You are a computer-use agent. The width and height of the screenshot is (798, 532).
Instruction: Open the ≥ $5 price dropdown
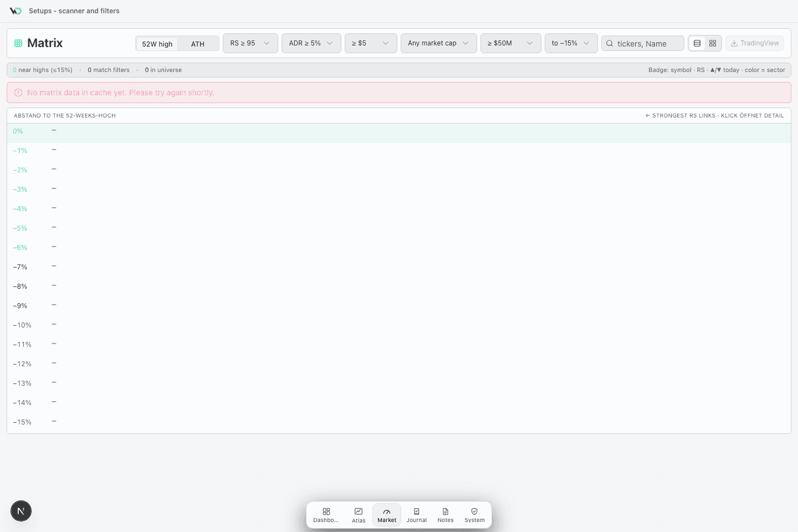(371, 43)
